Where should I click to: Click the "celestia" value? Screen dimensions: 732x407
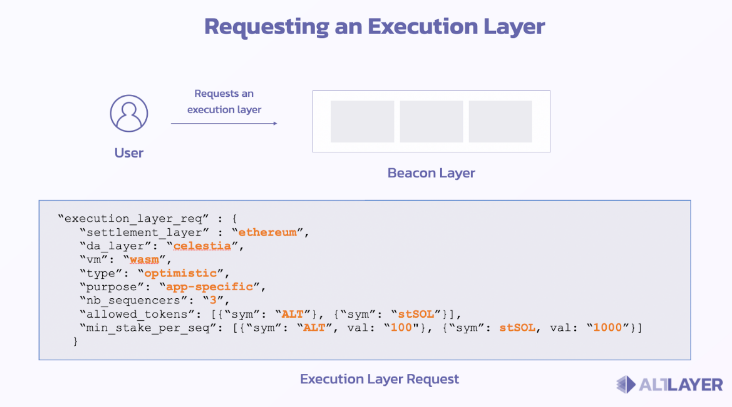202,246
